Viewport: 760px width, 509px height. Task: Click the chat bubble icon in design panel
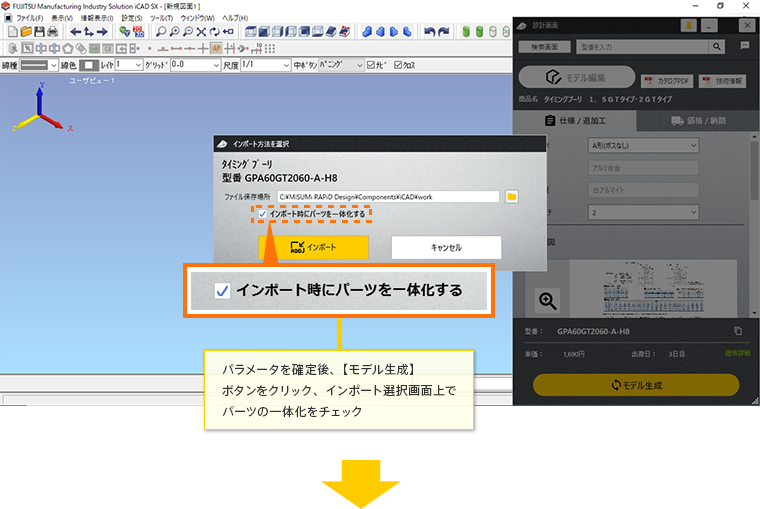(744, 46)
